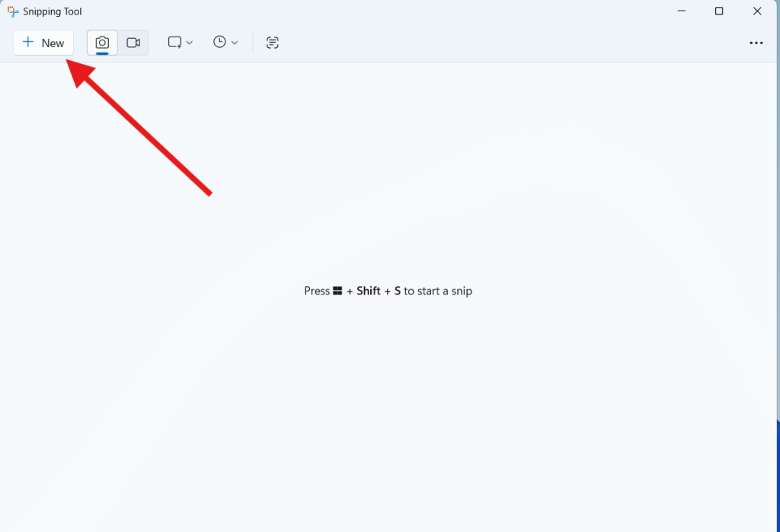This screenshot has width=780, height=532.
Task: Expand the delay timer dropdown
Action: [x=233, y=43]
